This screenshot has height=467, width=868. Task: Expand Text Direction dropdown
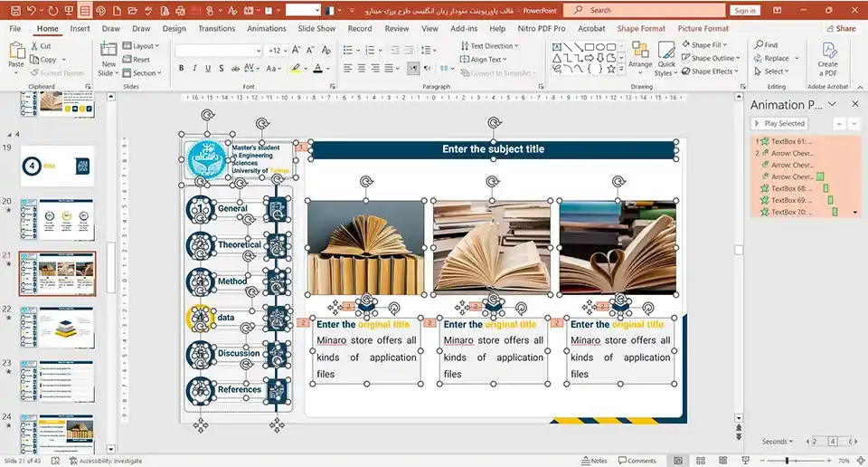tap(489, 46)
